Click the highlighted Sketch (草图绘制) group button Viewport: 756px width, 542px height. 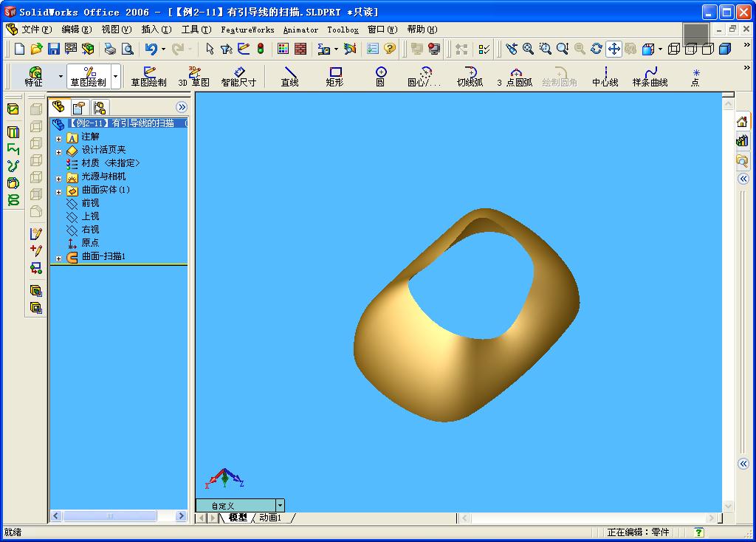point(89,77)
